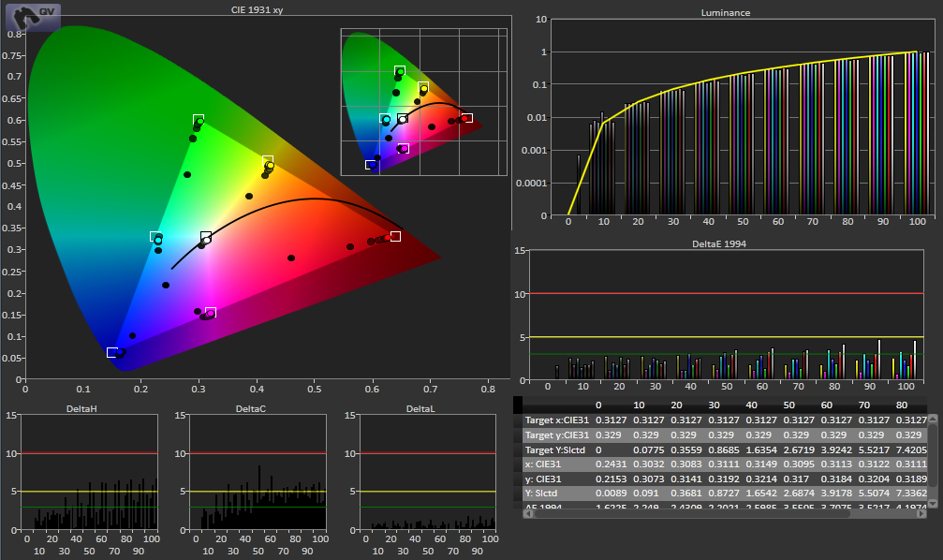Select the 'Target Y:Slctd' row label

click(x=555, y=449)
